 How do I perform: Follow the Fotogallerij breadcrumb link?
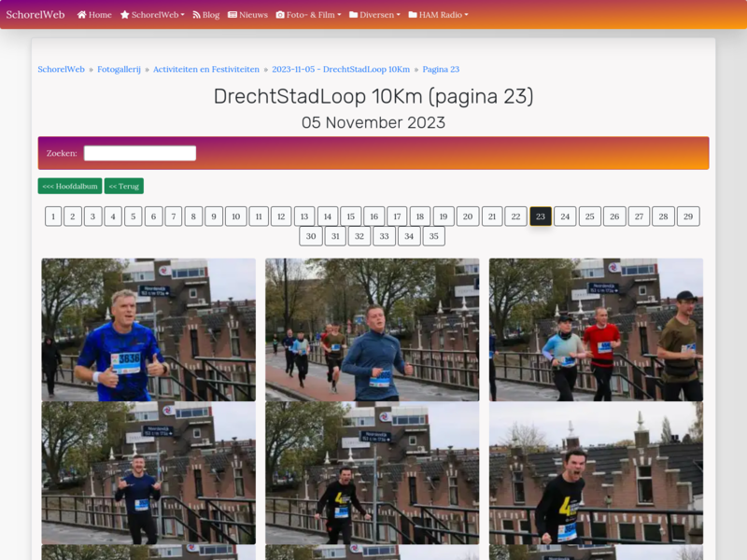pyautogui.click(x=120, y=69)
